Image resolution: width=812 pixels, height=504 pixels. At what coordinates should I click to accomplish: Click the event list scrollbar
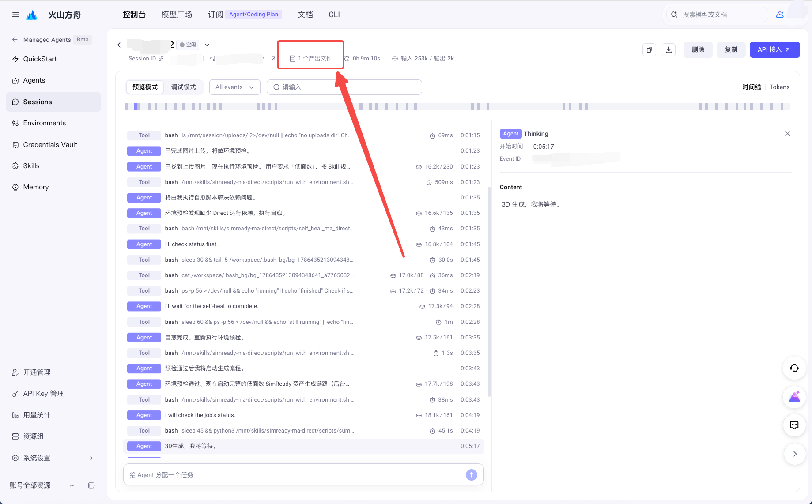(489, 291)
